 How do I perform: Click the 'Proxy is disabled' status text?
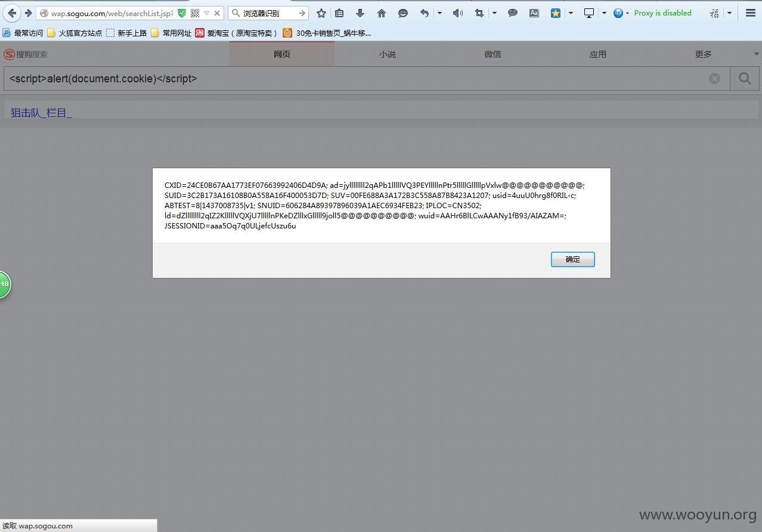(x=662, y=13)
